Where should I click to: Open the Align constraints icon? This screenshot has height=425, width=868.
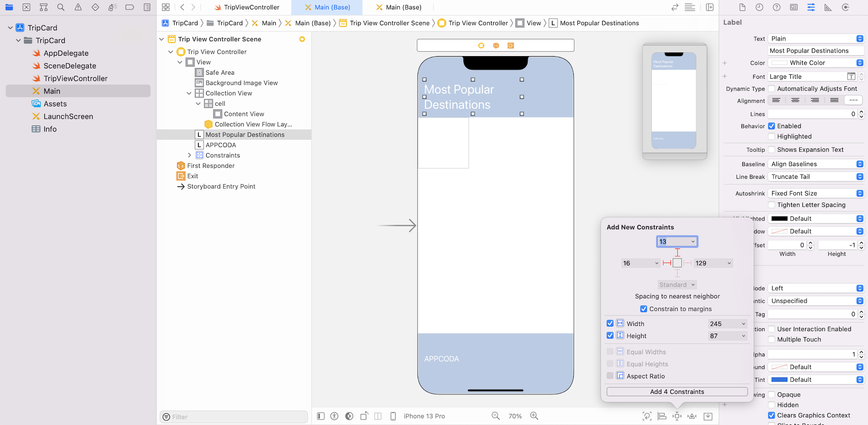point(662,416)
